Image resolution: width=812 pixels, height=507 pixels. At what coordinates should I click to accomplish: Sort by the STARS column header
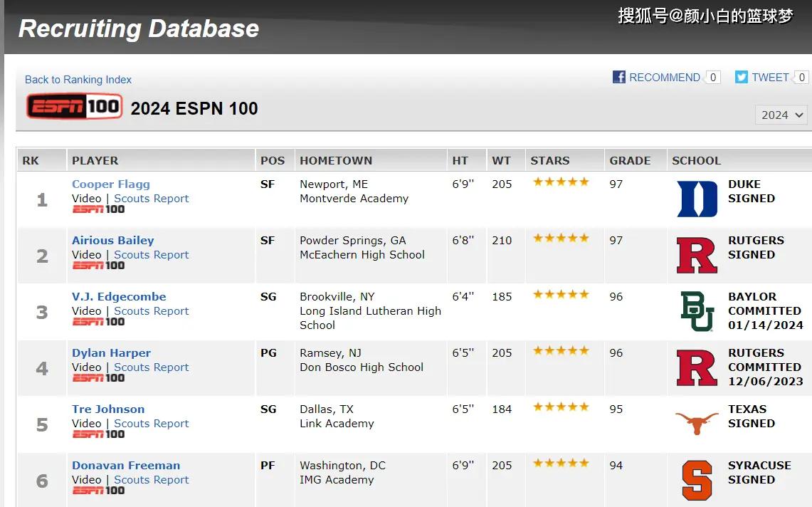click(550, 161)
